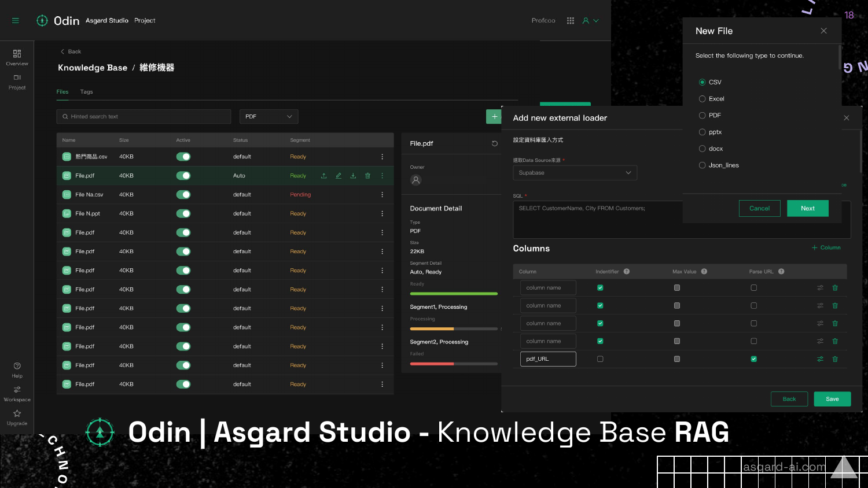
Task: Open more options for File N.ppt
Action: tap(382, 214)
